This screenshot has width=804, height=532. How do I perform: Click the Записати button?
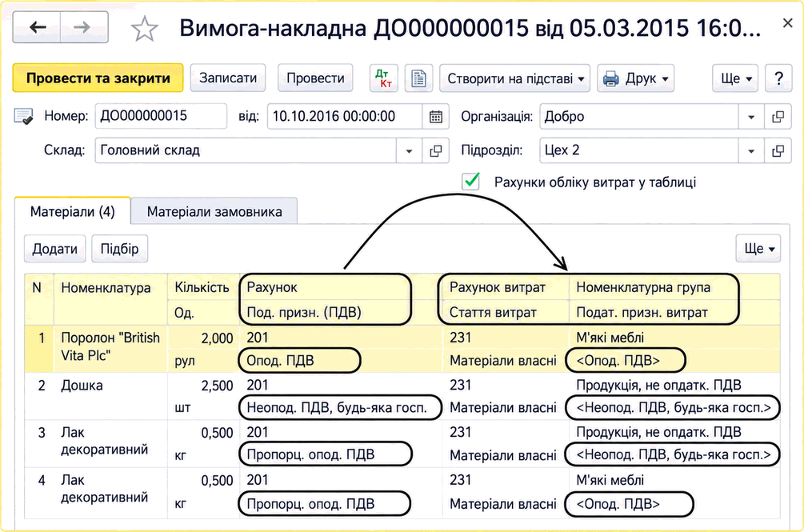(228, 78)
